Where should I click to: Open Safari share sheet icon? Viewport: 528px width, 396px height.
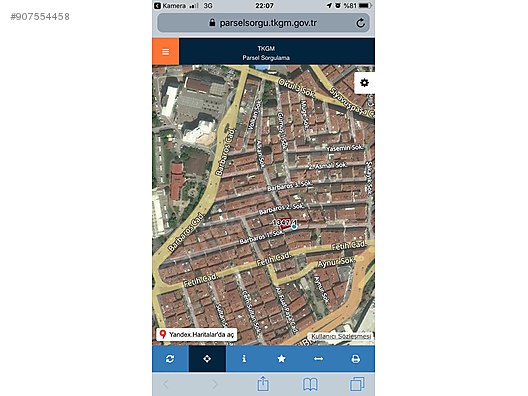point(263,384)
